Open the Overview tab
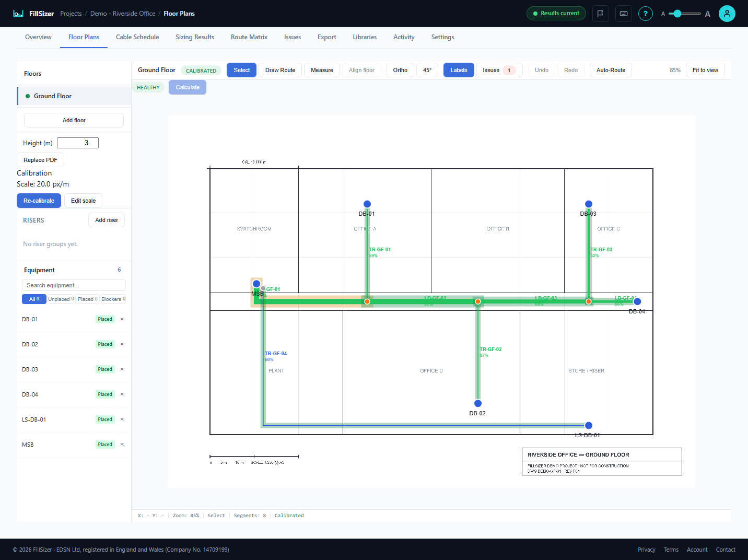Screen dimensions: 748x560 (38, 37)
